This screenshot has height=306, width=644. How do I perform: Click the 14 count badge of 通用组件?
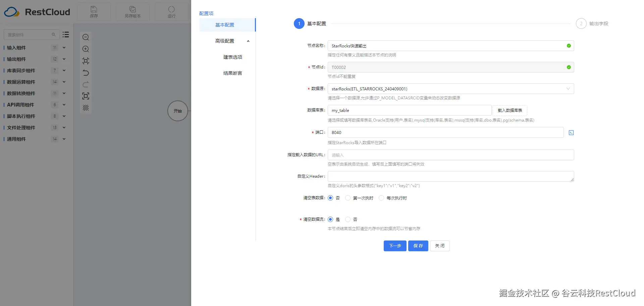55,139
